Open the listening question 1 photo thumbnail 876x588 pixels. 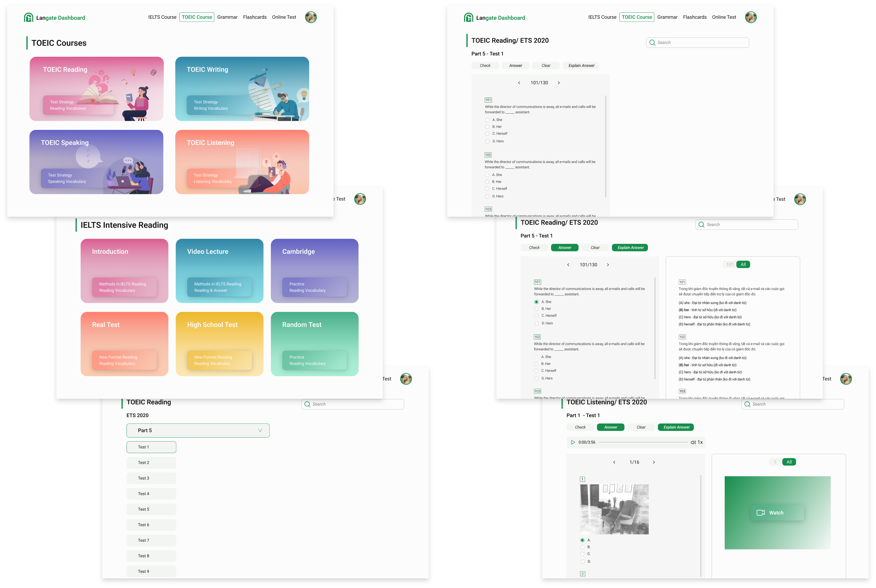614,509
